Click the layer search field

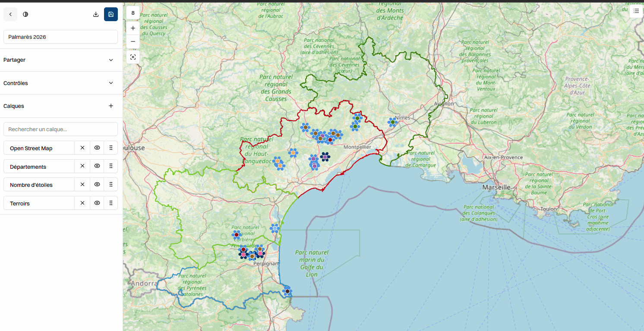(60, 129)
